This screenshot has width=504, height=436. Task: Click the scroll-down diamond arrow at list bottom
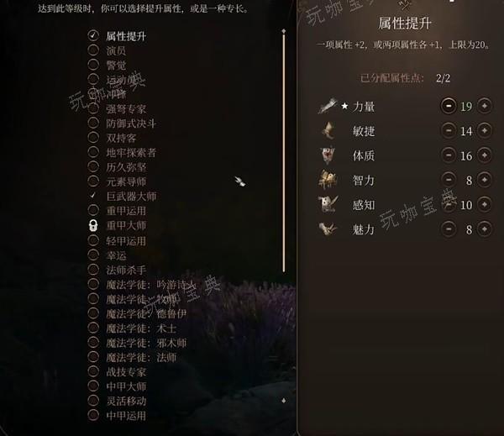(284, 401)
